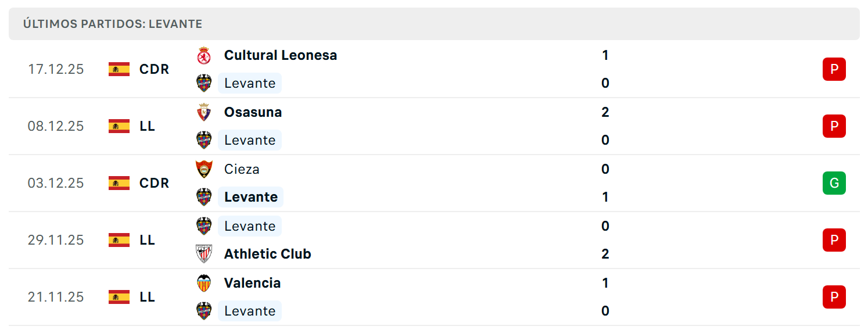Select highlighted Levante in Cieza match
This screenshot has height=333, width=868.
251,197
